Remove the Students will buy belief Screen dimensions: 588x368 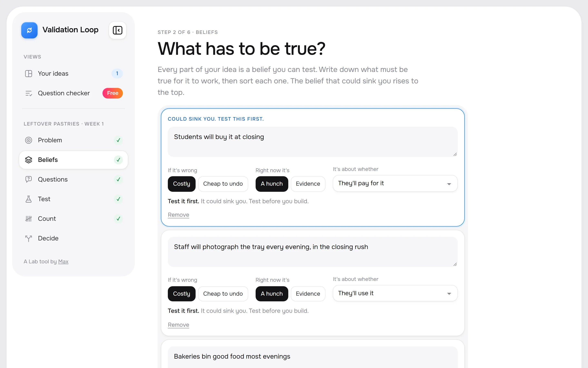(178, 215)
